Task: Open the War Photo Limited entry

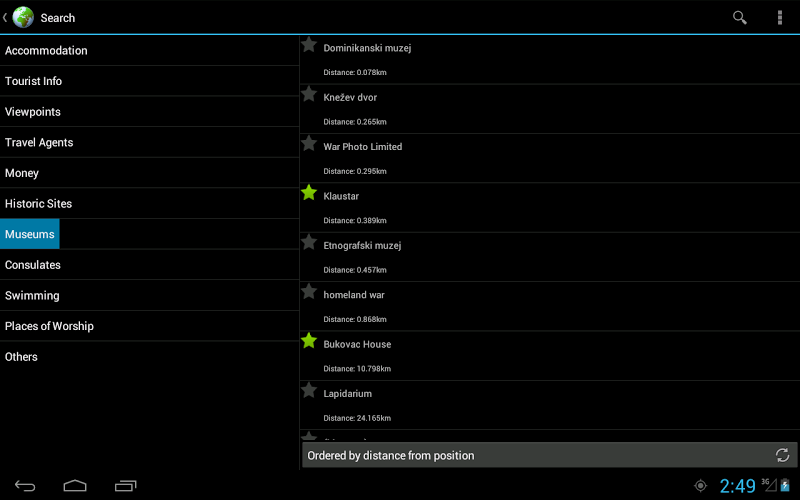Action: pos(363,147)
